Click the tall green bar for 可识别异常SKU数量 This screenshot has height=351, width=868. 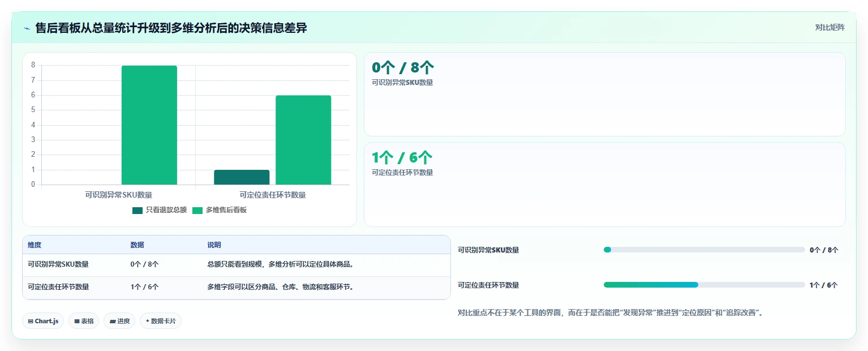click(149, 125)
